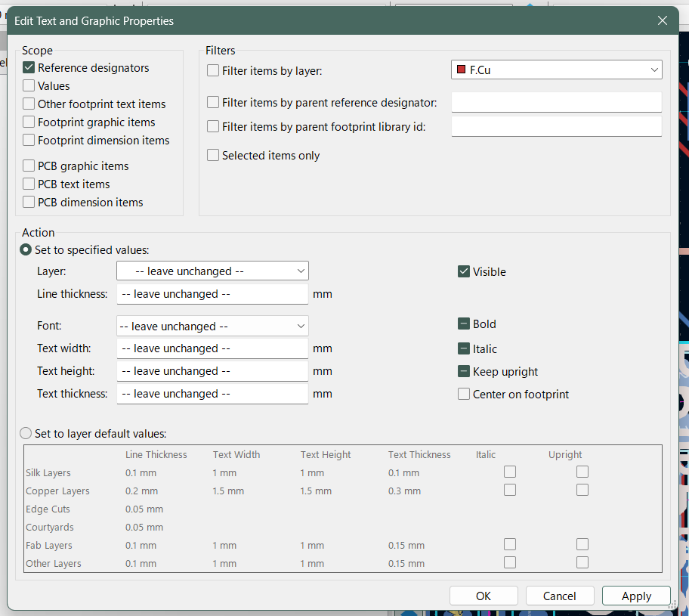Screen dimensions: 689x616
Task: Open the F.Cu layer filter dropdown
Action: (556, 70)
